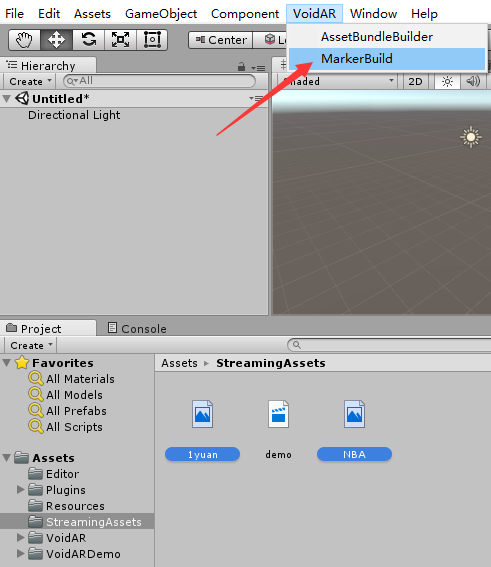Select the Hand tool in toolbar
Screen dimensions: 491x567
pyautogui.click(x=25, y=39)
